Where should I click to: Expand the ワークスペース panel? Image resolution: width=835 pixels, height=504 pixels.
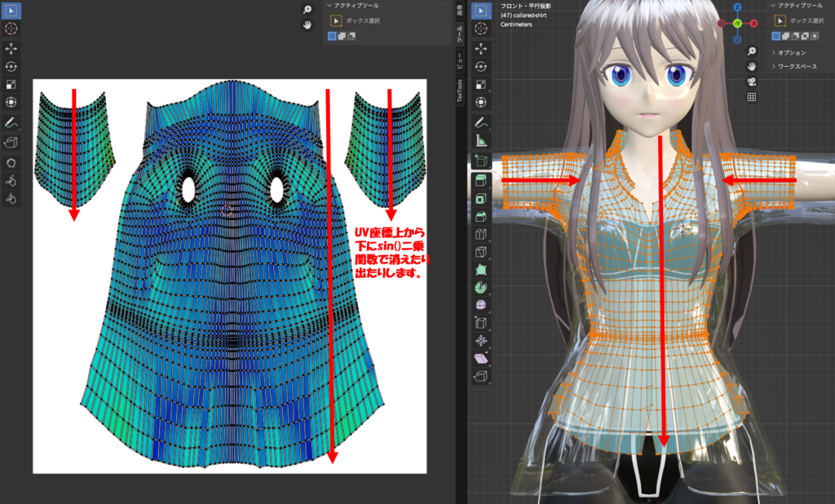coord(797,67)
